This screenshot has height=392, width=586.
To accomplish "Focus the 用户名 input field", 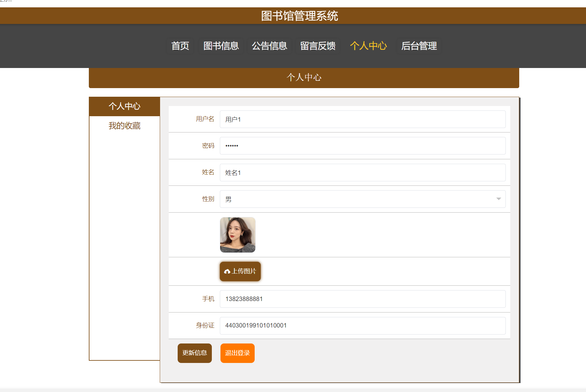I will (363, 119).
